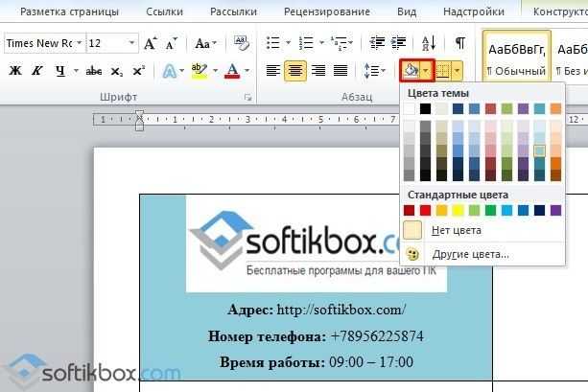Apply red font color A
The image size is (588, 392).
[232, 71]
